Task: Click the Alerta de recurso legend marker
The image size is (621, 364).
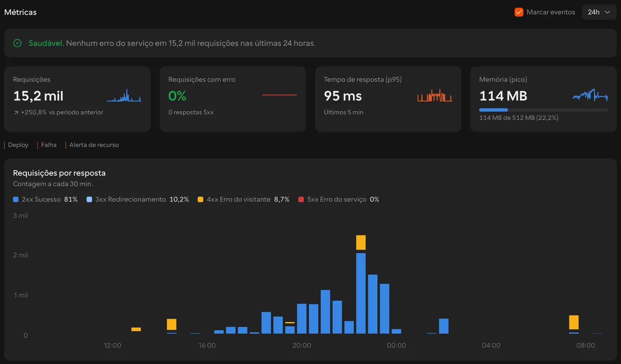Action: click(66, 145)
